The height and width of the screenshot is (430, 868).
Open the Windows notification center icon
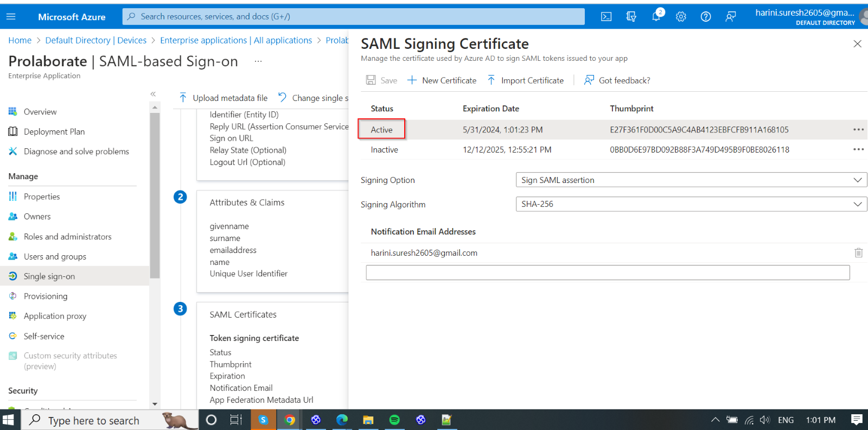(857, 420)
